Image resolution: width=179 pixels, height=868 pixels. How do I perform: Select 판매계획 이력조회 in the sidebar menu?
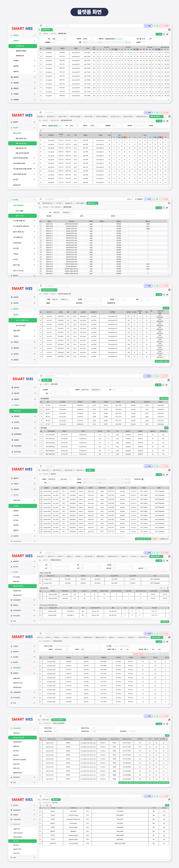(x=21, y=51)
